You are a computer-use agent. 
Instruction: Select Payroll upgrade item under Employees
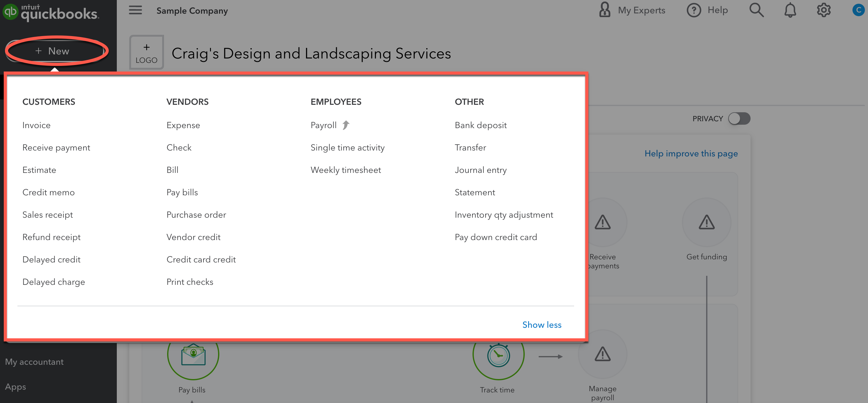323,125
